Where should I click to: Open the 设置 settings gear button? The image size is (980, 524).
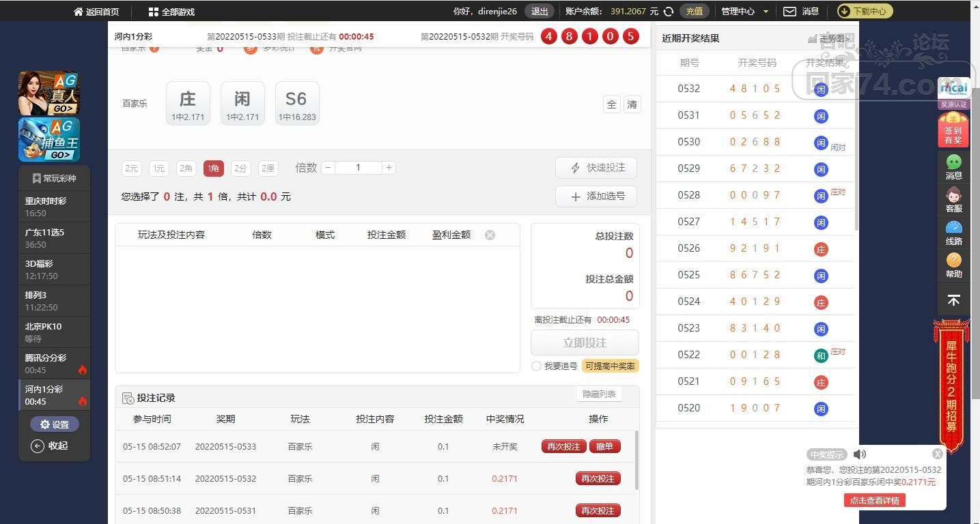point(54,424)
